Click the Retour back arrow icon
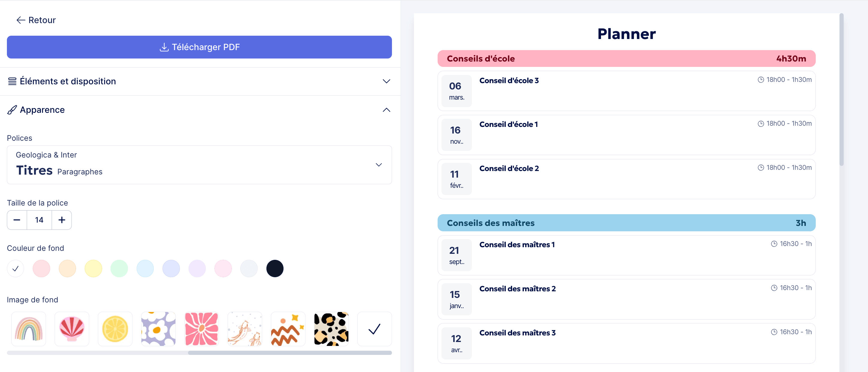Screen dimensions: 868x372 (20, 20)
